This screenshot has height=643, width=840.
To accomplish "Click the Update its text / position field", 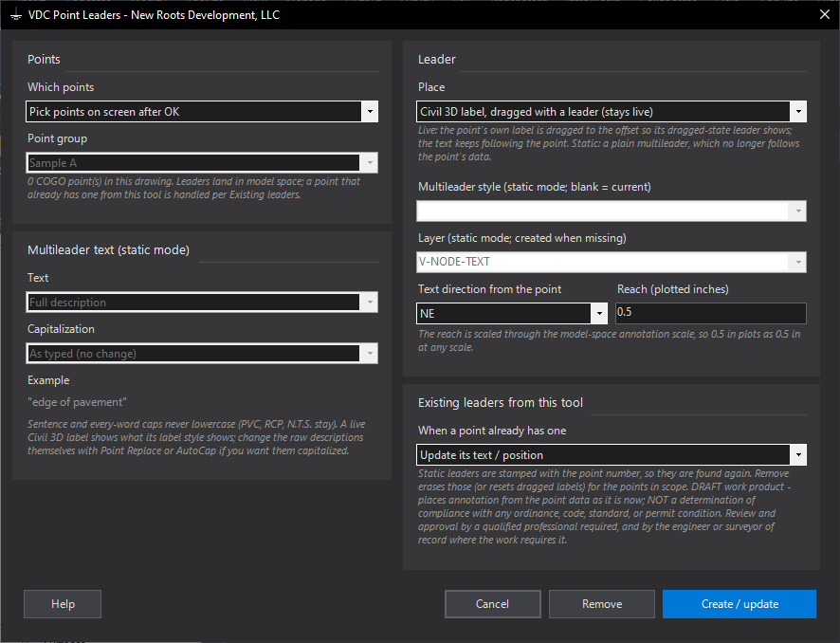I will point(612,455).
